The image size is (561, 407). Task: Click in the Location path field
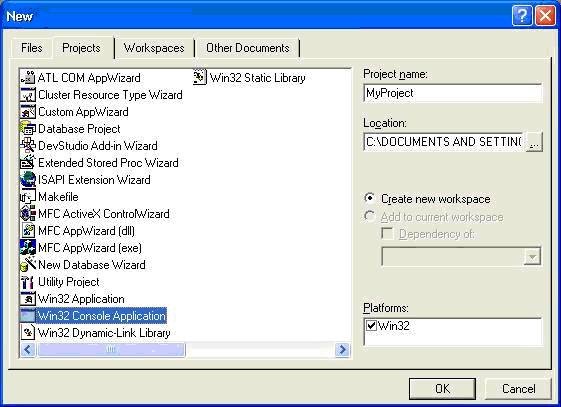coord(444,142)
